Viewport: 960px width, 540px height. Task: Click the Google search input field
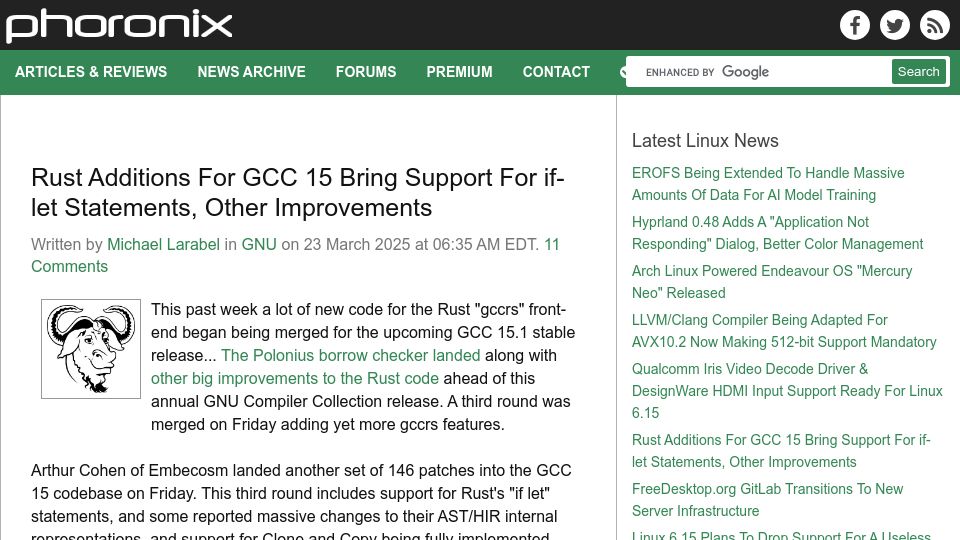coord(759,72)
